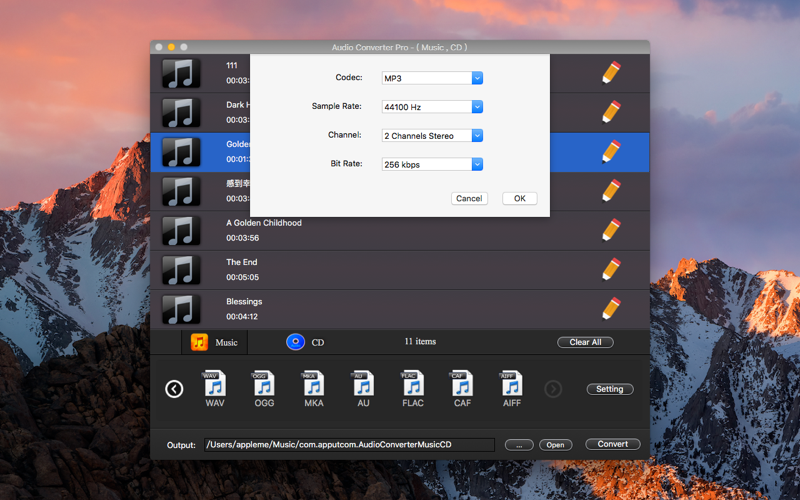This screenshot has height=500, width=800.
Task: Click the pencil edit icon for The End
Action: tap(611, 269)
